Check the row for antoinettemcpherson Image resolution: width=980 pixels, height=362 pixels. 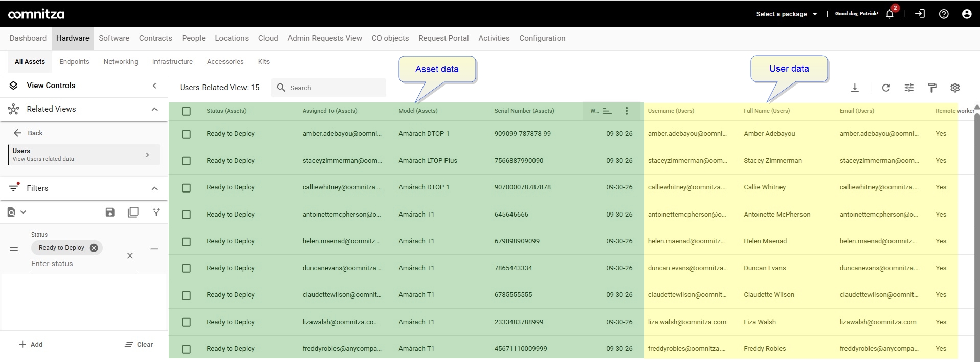[186, 215]
